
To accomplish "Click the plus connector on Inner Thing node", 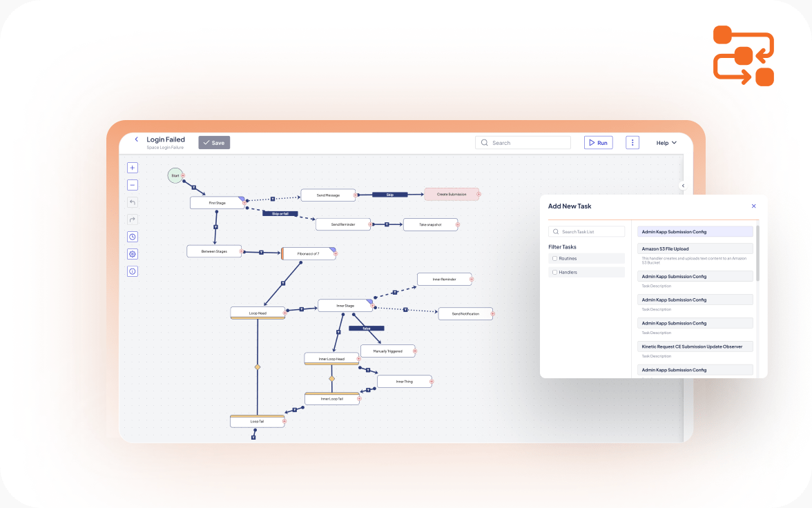I will (432, 382).
